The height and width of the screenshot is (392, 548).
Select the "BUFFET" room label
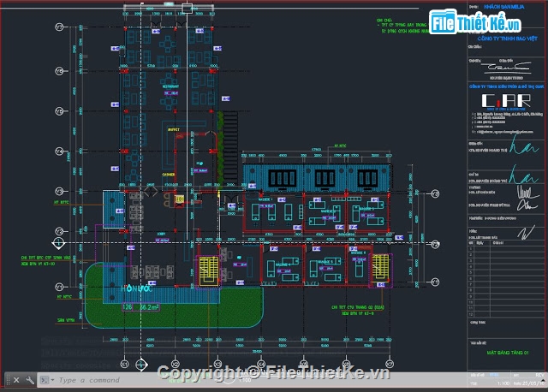pos(173,129)
